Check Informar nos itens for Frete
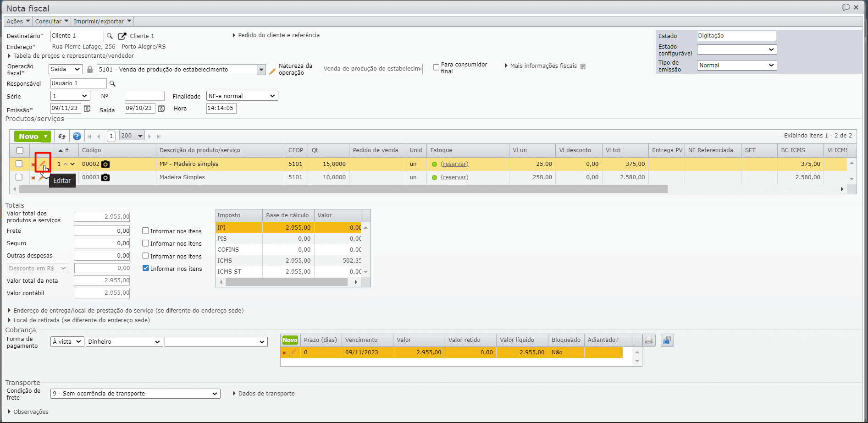The image size is (868, 423). [x=145, y=231]
